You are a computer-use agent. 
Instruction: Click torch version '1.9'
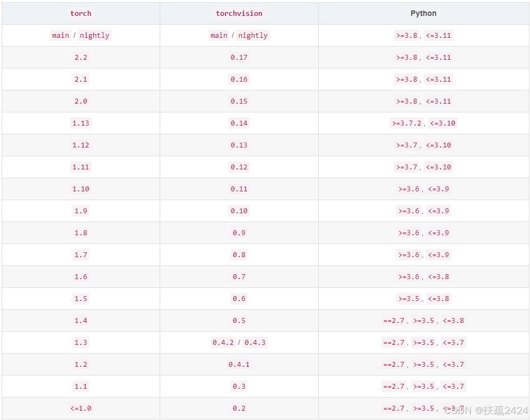(81, 211)
